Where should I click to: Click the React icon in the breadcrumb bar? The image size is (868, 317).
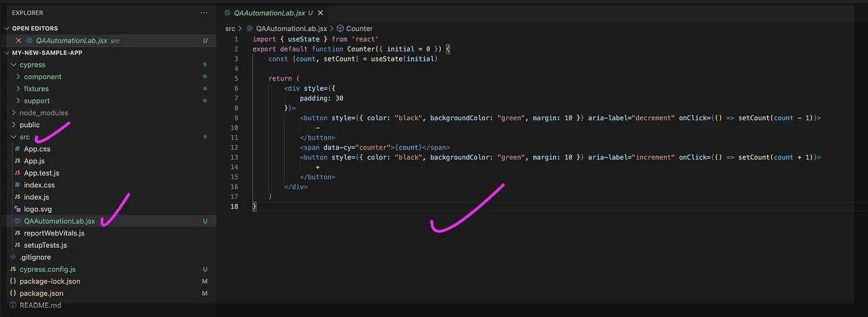[x=250, y=29]
